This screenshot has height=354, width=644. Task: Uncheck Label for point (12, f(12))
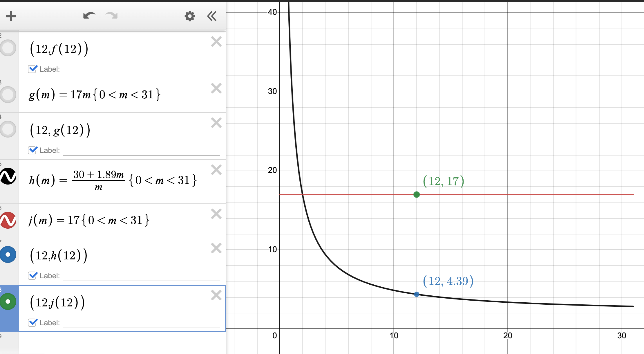pyautogui.click(x=32, y=69)
